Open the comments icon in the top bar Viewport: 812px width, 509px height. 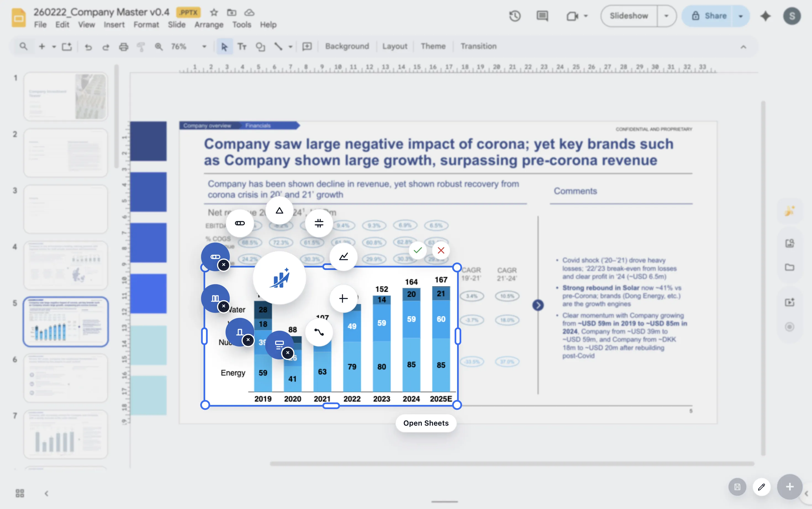[x=542, y=16]
